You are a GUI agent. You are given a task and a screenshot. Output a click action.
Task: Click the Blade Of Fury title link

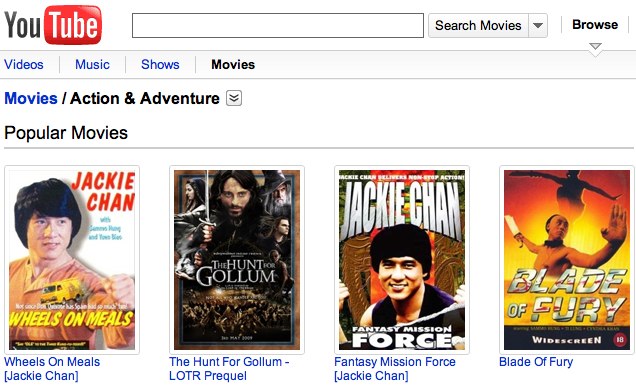pos(536,362)
